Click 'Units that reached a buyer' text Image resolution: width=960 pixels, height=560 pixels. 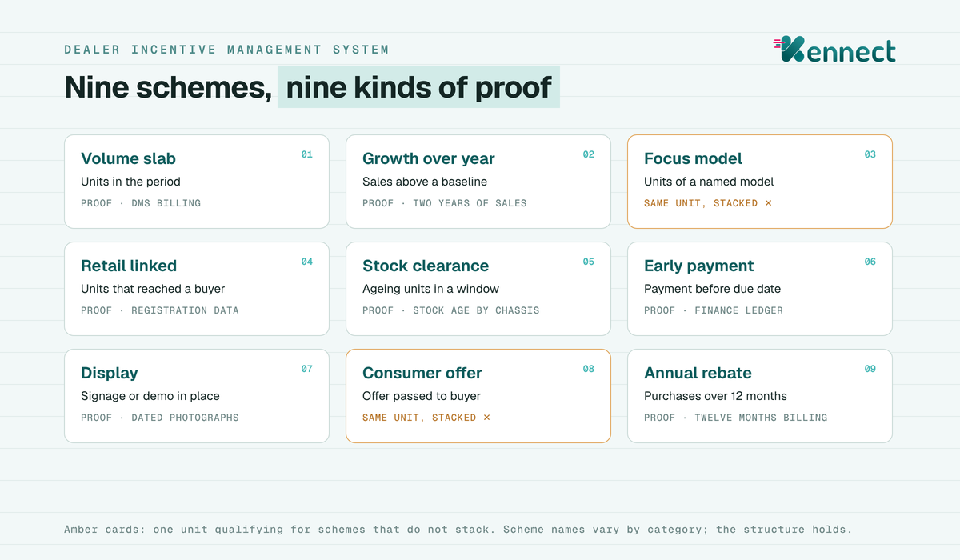click(x=153, y=289)
